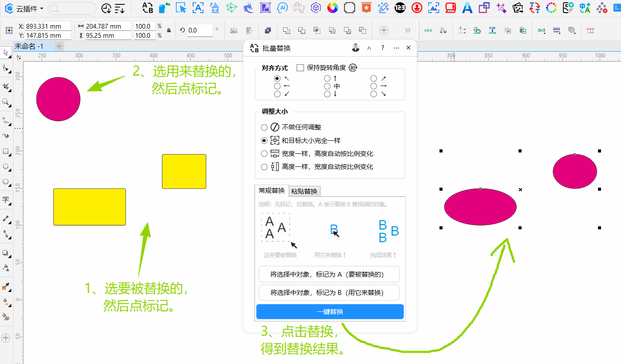Enable the 保持旋转角度 checkbox
Image resolution: width=621 pixels, height=364 pixels.
pos(300,68)
